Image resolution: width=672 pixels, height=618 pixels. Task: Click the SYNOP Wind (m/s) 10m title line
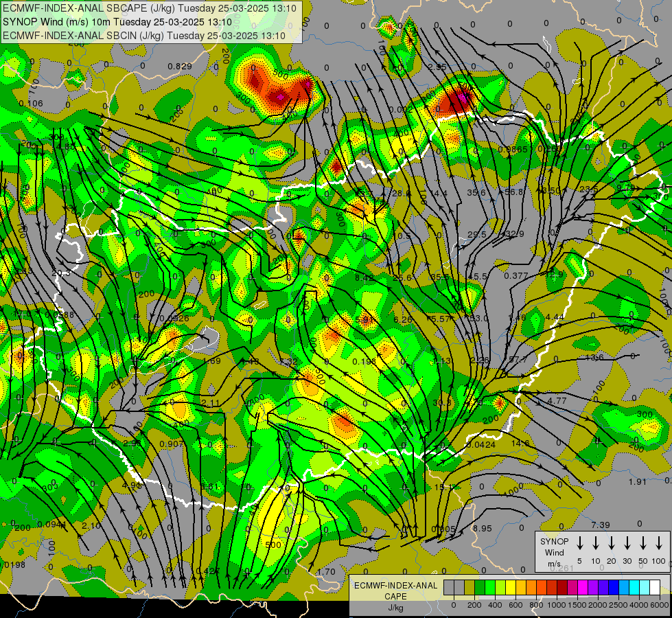117,22
